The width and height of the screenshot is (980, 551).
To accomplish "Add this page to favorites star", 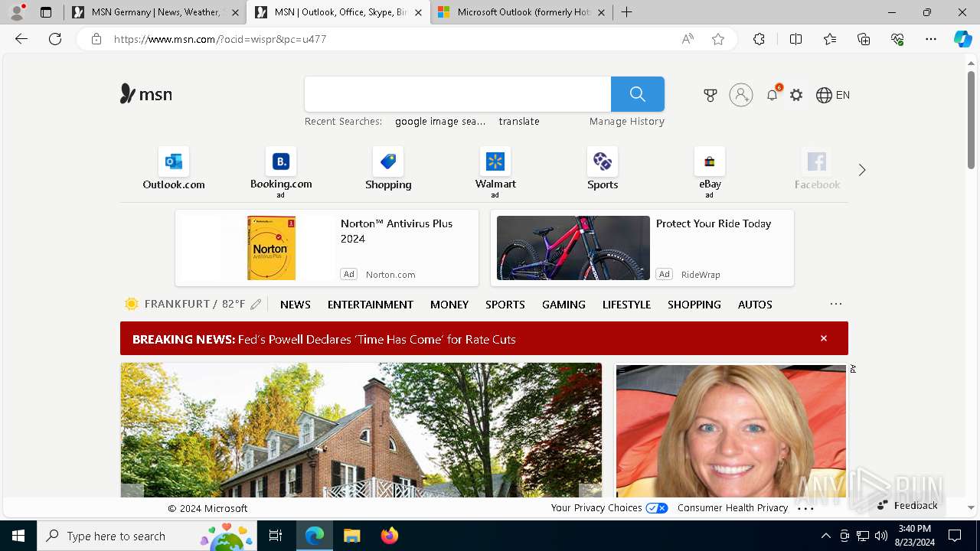I will pyautogui.click(x=718, y=39).
